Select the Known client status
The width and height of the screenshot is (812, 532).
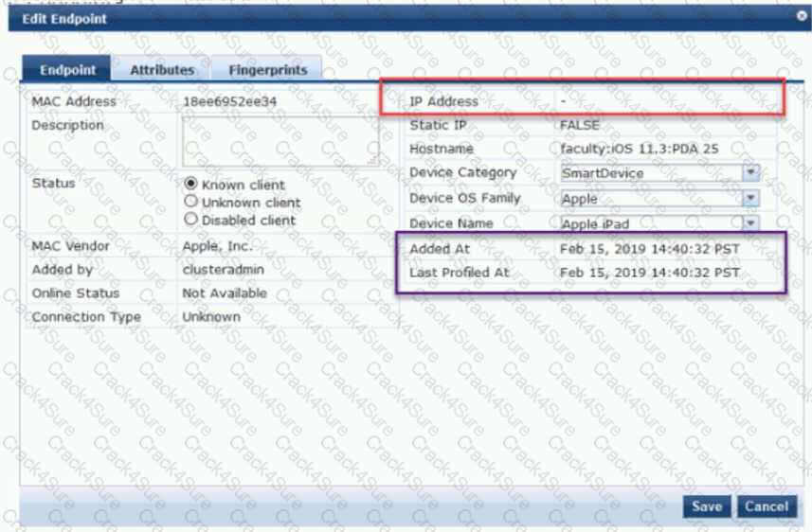190,185
